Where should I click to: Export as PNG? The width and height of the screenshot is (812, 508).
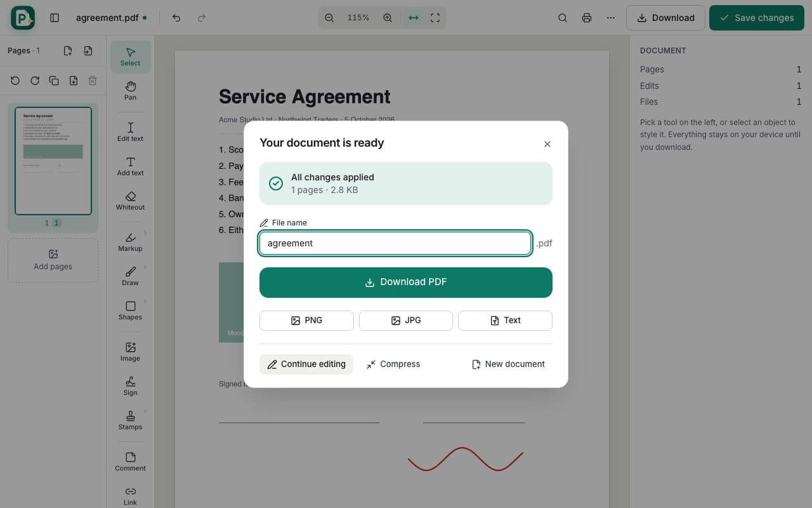pos(306,321)
